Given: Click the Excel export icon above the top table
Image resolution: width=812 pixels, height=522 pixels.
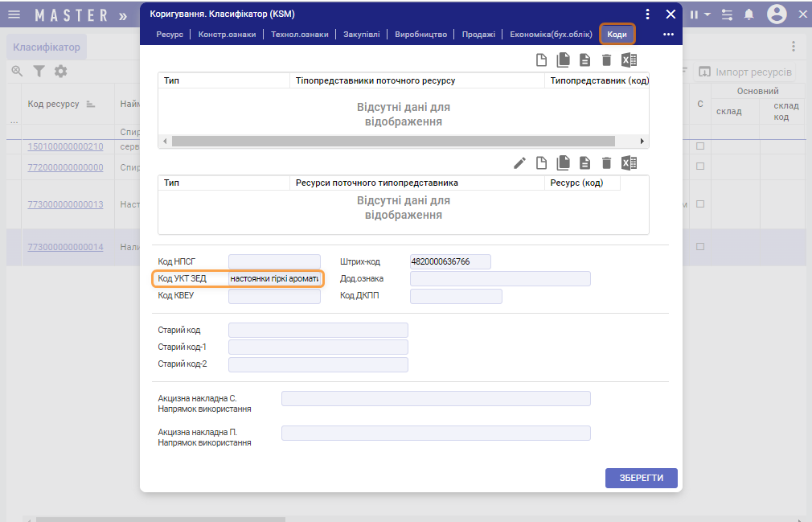Looking at the screenshot, I should coord(630,60).
